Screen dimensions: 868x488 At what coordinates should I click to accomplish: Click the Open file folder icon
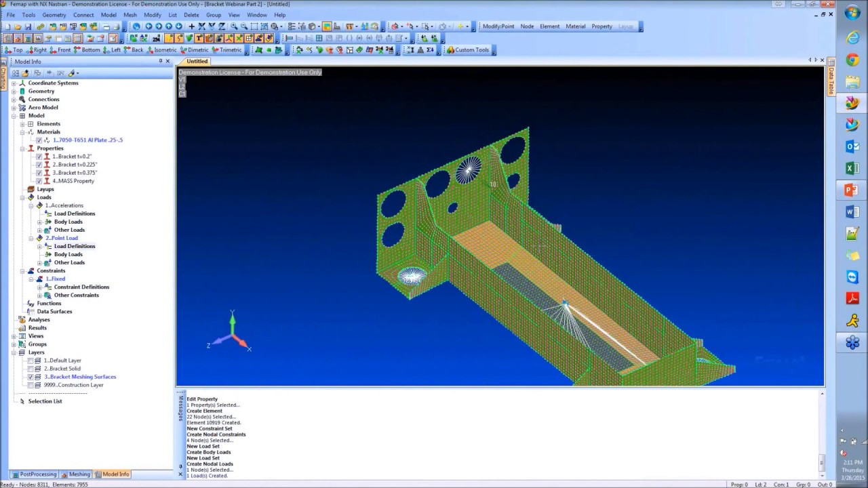(x=18, y=26)
